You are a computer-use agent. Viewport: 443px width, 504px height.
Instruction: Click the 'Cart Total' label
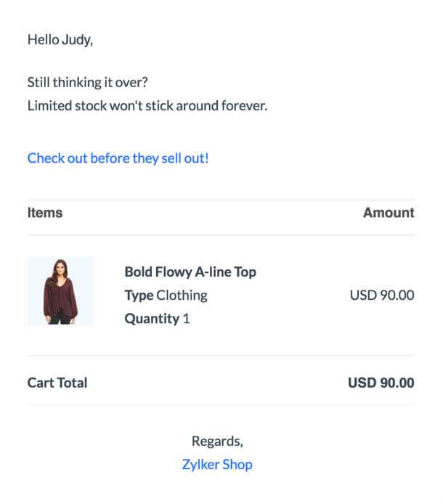[57, 382]
